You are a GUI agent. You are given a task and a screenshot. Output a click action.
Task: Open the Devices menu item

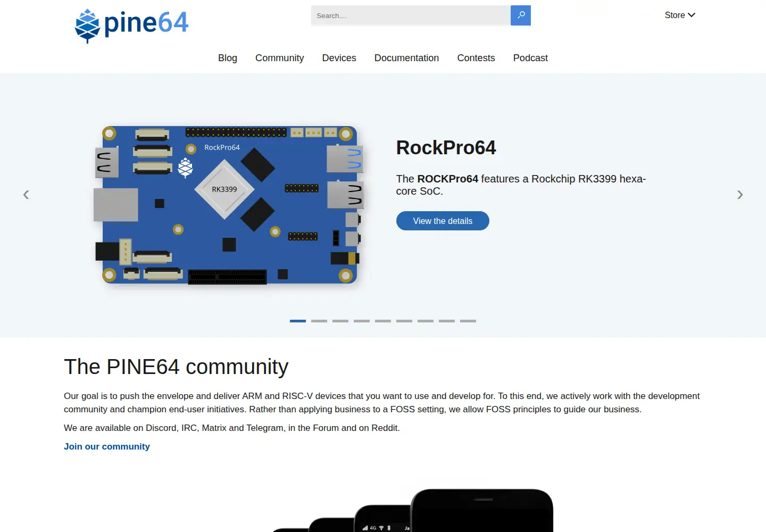click(339, 58)
